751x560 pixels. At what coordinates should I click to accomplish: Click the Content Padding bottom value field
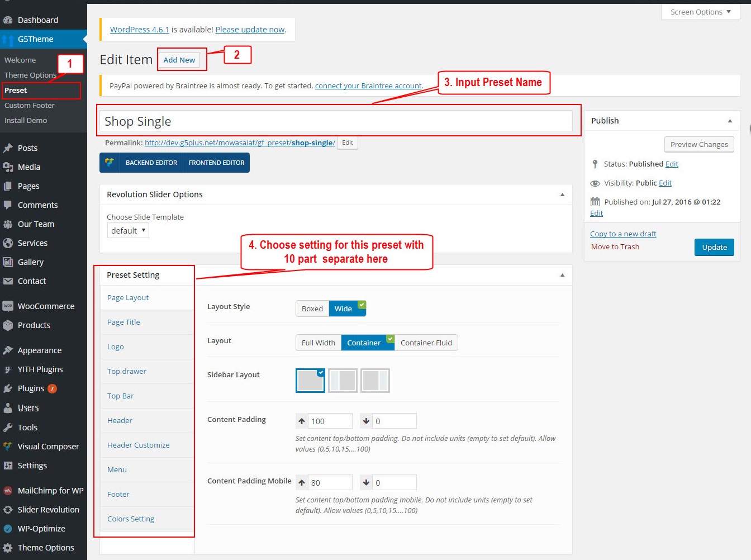[x=394, y=421]
